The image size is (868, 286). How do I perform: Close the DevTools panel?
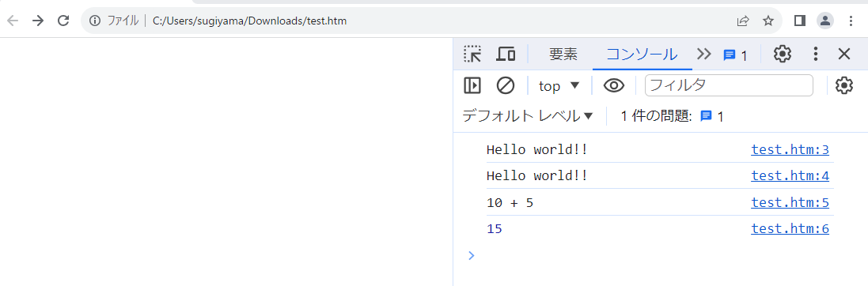coord(844,55)
